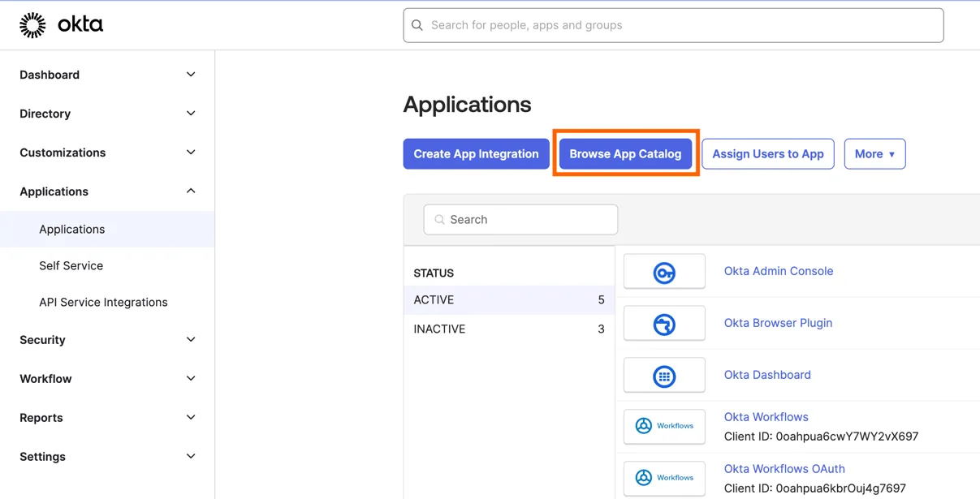This screenshot has height=499, width=980.
Task: Expand the Workflow sidebar section chevron
Action: click(x=191, y=379)
